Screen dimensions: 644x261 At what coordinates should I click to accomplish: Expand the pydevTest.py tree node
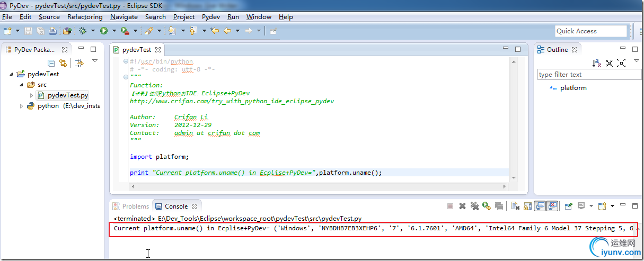point(32,95)
